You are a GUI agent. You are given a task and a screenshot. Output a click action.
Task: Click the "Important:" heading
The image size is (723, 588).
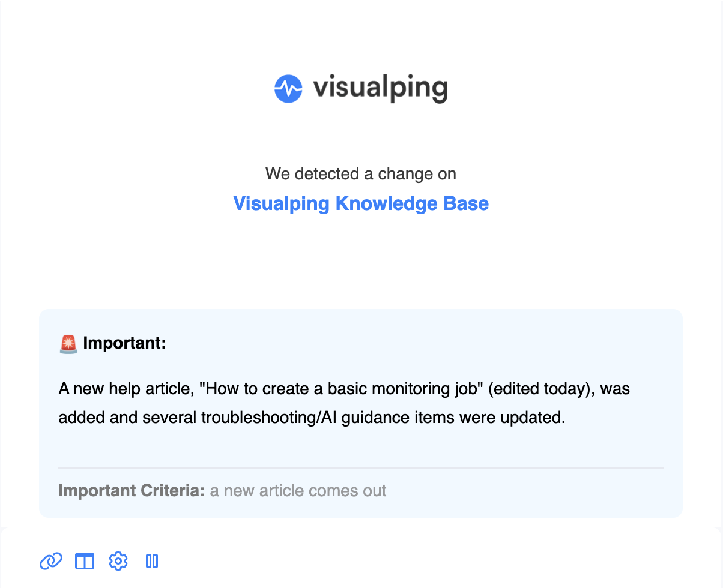tap(124, 344)
